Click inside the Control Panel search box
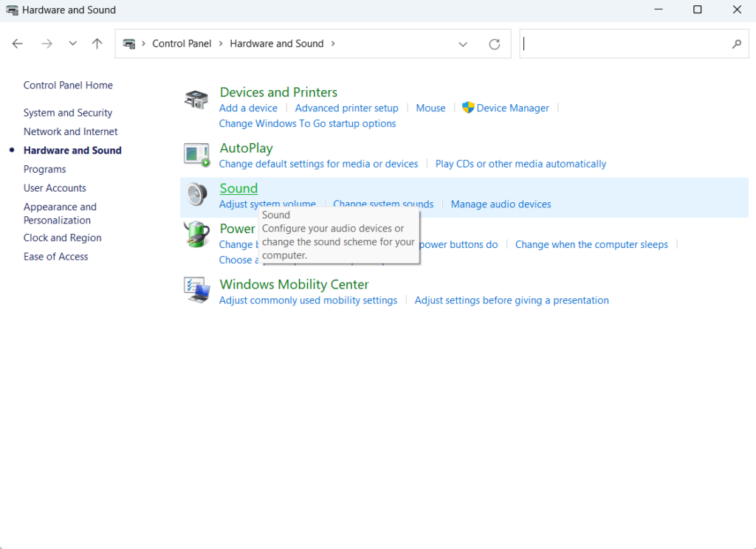 click(x=624, y=44)
